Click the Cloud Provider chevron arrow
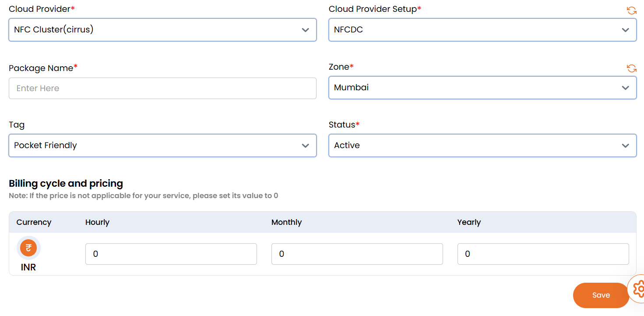644x316 pixels. pyautogui.click(x=306, y=30)
